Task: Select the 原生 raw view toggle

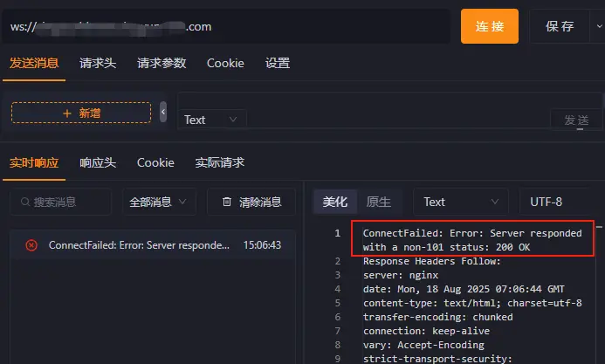Action: click(x=379, y=202)
